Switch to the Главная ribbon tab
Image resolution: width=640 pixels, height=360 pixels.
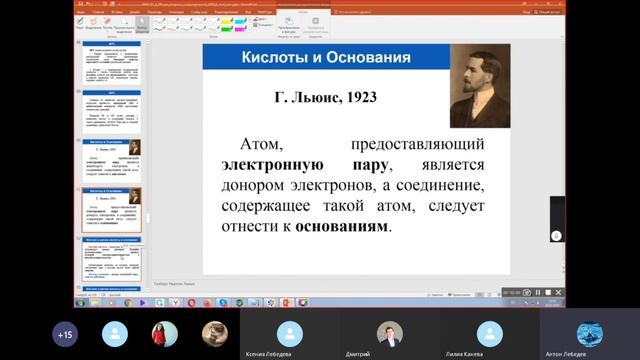tap(98, 12)
